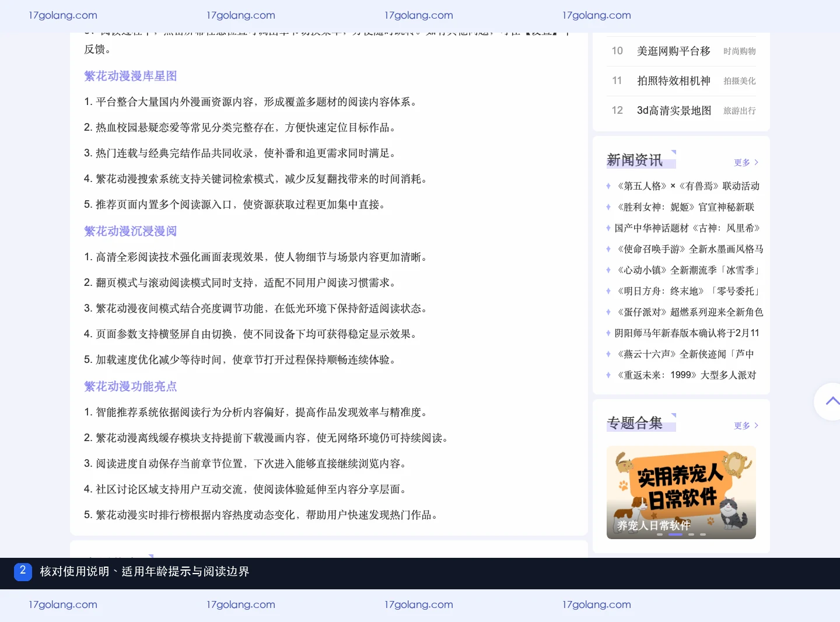Open news 国产中华神话题材《古神：风里希》

[x=687, y=228]
